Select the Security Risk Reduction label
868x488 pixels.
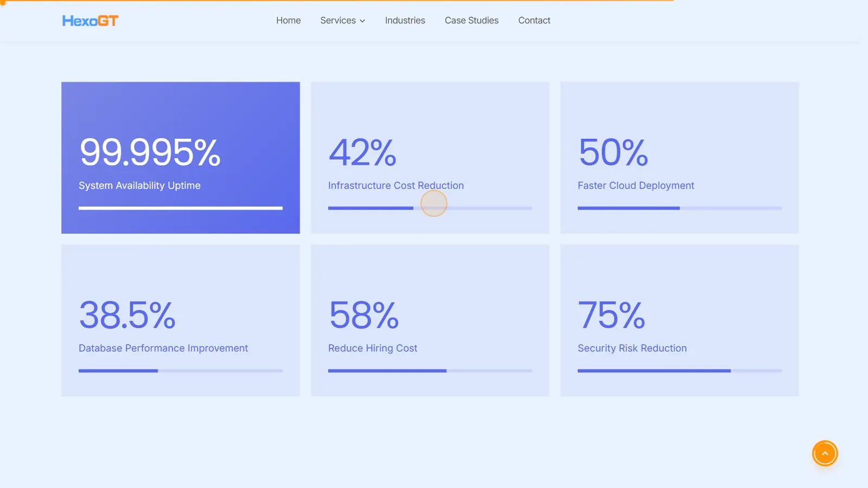click(x=632, y=348)
